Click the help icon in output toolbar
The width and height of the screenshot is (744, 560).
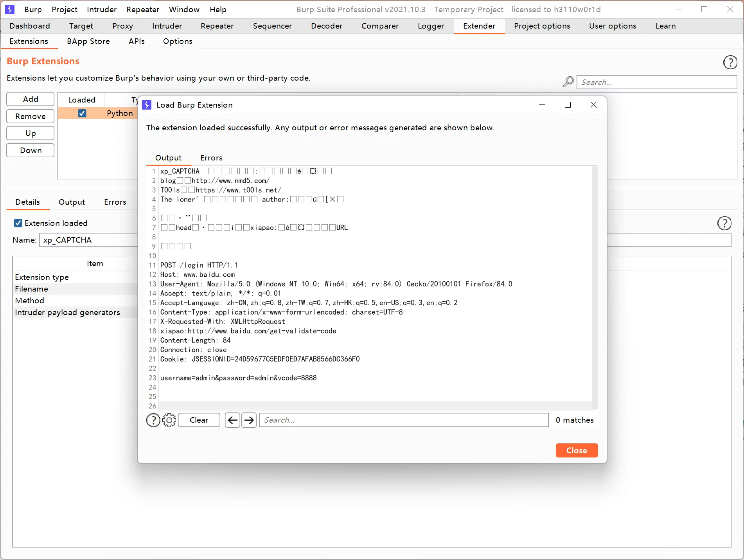pos(153,420)
